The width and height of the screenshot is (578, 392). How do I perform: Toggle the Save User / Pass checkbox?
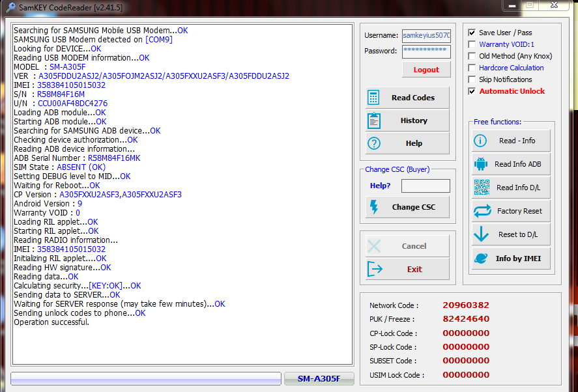click(x=472, y=33)
